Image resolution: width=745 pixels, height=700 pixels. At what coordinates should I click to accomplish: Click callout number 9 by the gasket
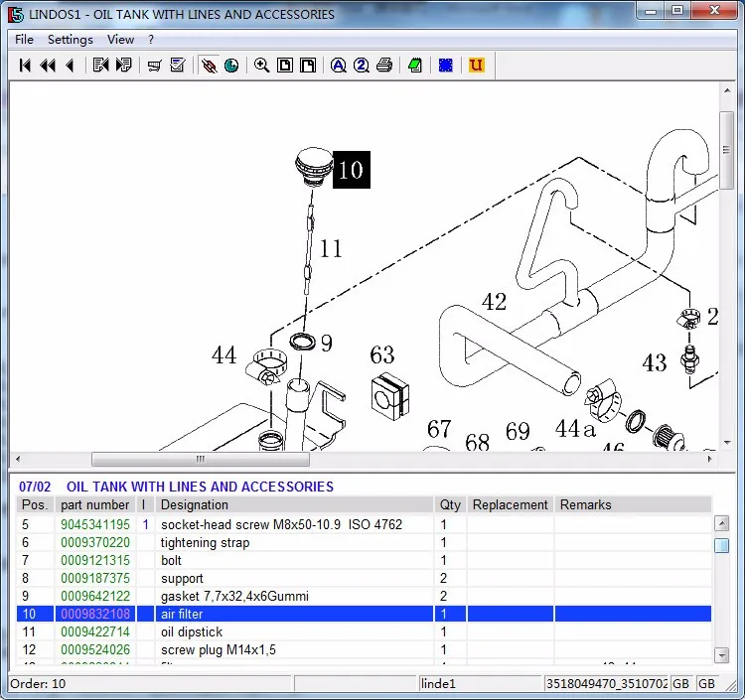click(327, 343)
